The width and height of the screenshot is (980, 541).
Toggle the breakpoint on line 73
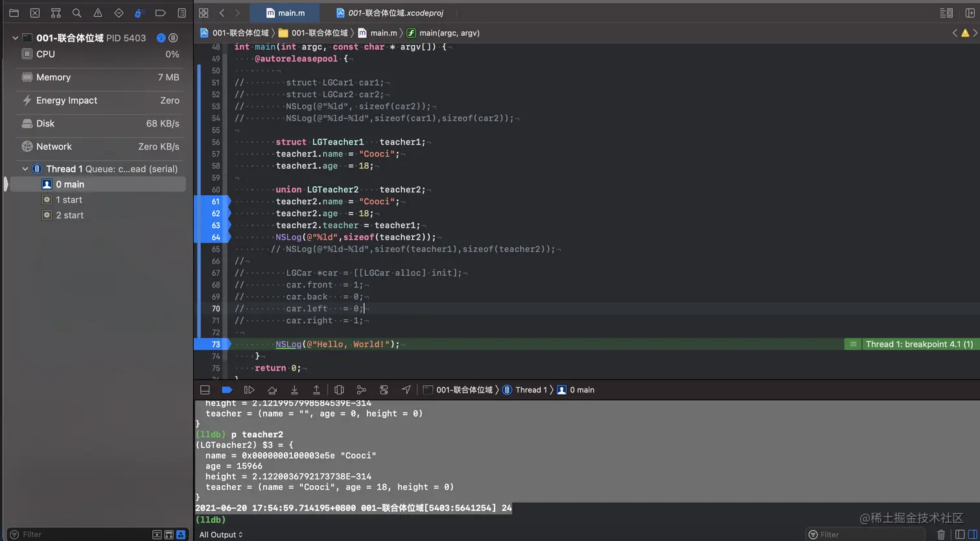point(213,344)
